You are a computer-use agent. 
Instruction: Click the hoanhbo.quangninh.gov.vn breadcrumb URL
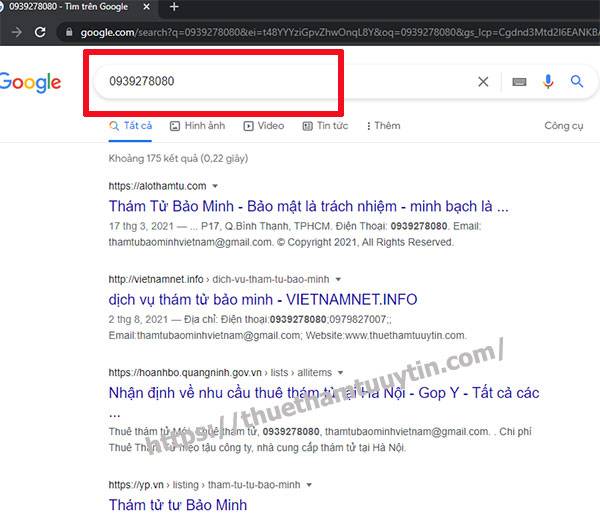click(x=220, y=372)
